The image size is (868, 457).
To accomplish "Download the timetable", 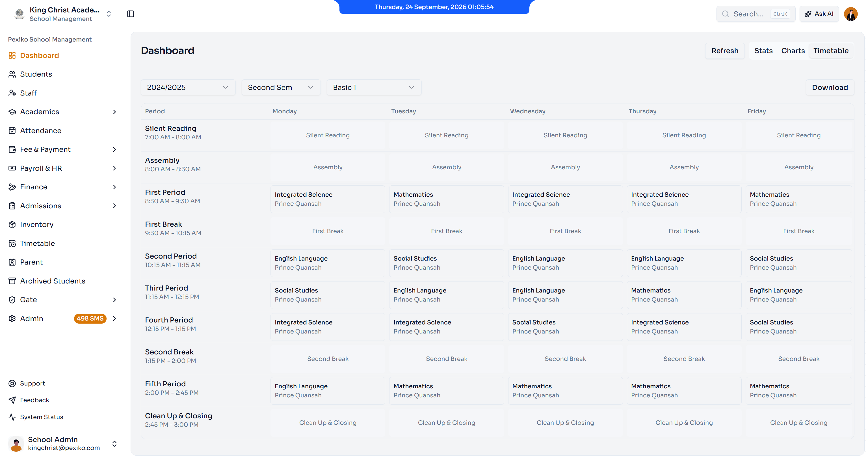I will coord(830,87).
